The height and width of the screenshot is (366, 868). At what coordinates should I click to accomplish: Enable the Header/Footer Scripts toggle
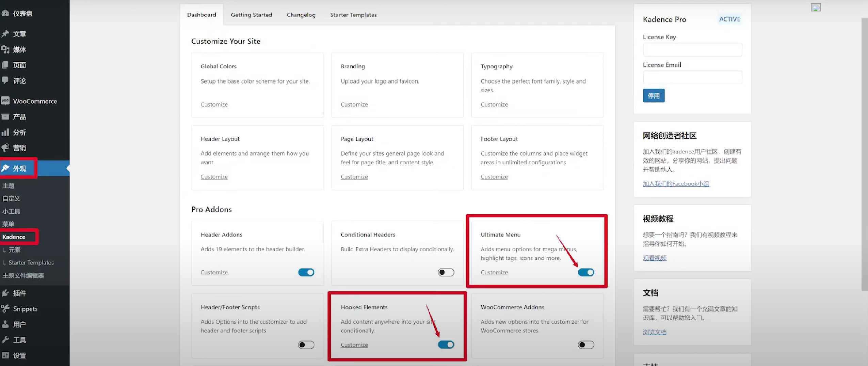[306, 345]
